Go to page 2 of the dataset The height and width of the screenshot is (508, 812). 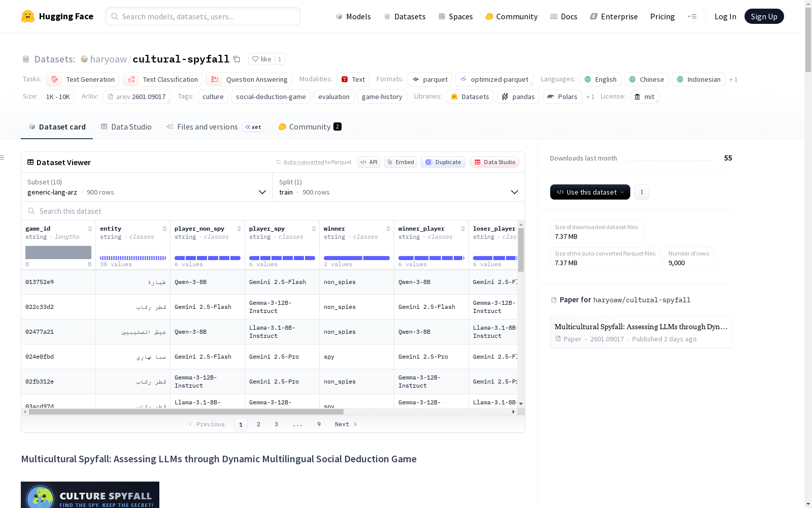258,424
